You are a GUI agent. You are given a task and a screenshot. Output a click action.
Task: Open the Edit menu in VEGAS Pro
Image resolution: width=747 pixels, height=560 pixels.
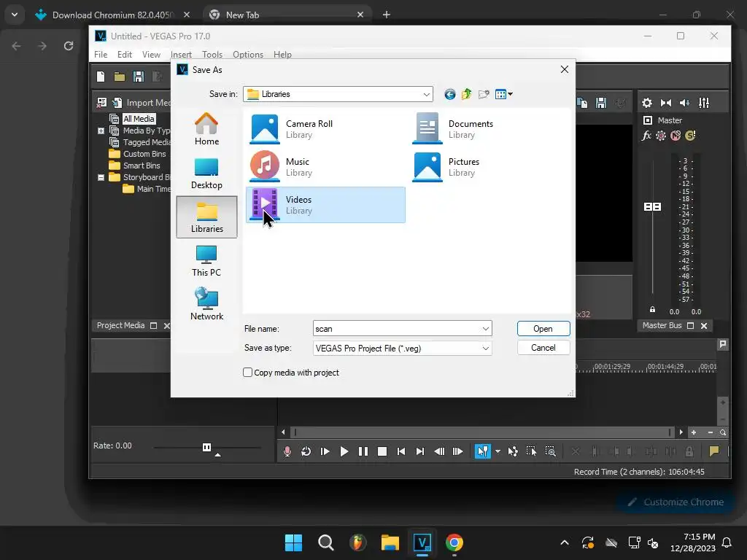click(x=124, y=54)
